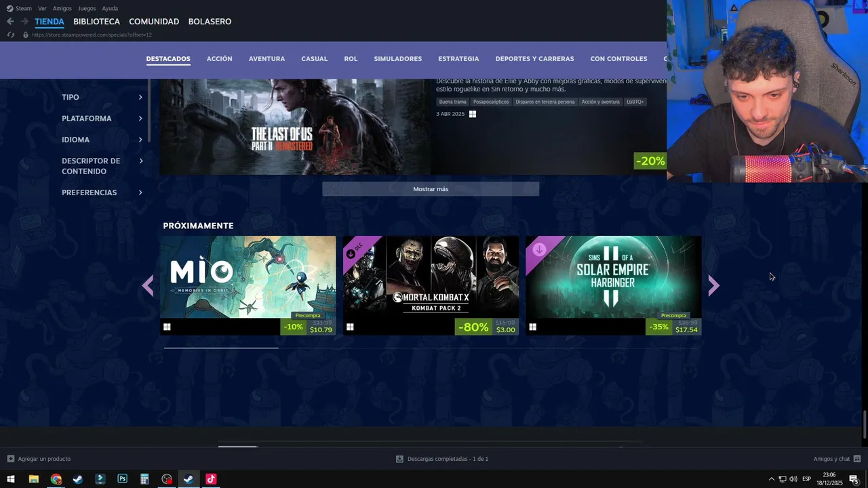Open the volume control in system tray
Viewport: 868px width, 488px height.
click(x=793, y=479)
